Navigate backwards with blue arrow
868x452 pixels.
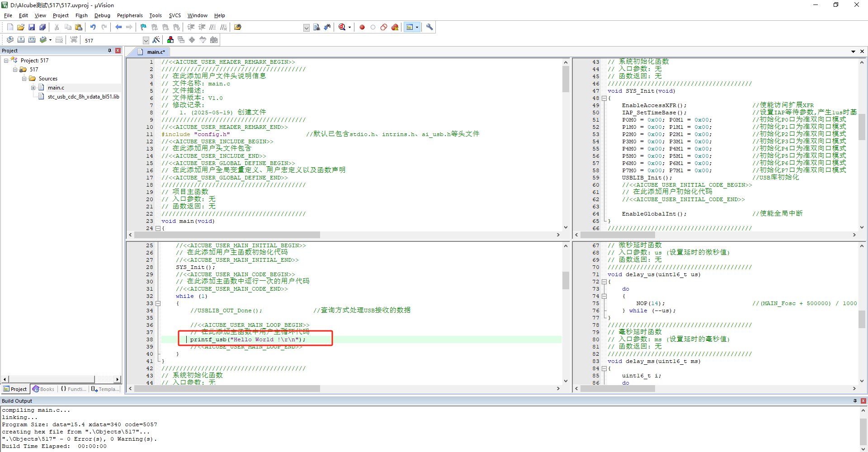tap(118, 27)
